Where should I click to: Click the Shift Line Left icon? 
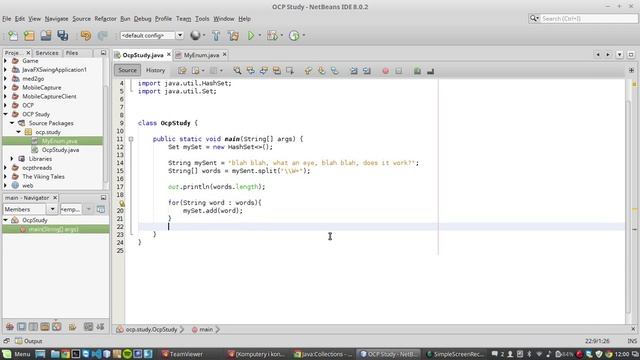coord(353,71)
